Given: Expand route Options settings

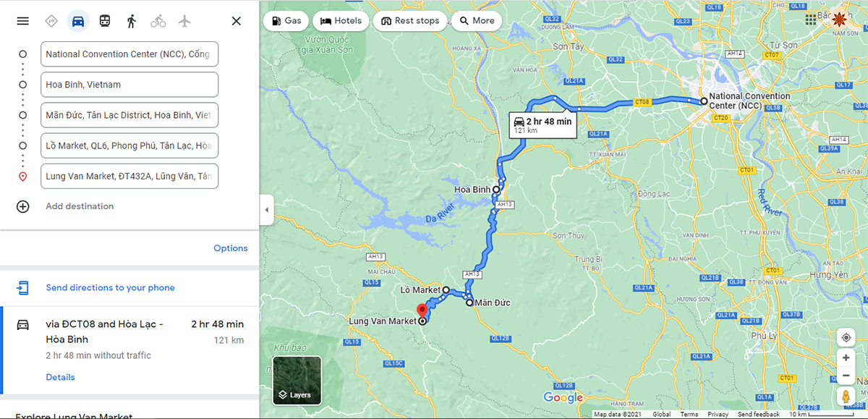Looking at the screenshot, I should (230, 248).
